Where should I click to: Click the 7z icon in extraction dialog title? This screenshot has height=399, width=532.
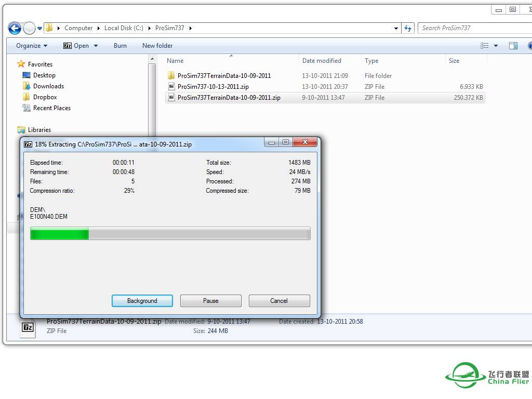click(28, 144)
